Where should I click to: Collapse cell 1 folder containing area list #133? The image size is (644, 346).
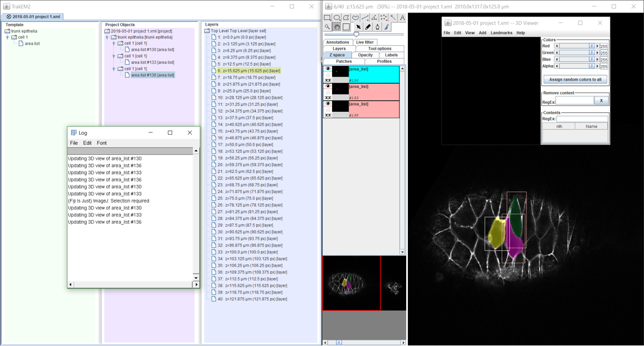(x=114, y=56)
